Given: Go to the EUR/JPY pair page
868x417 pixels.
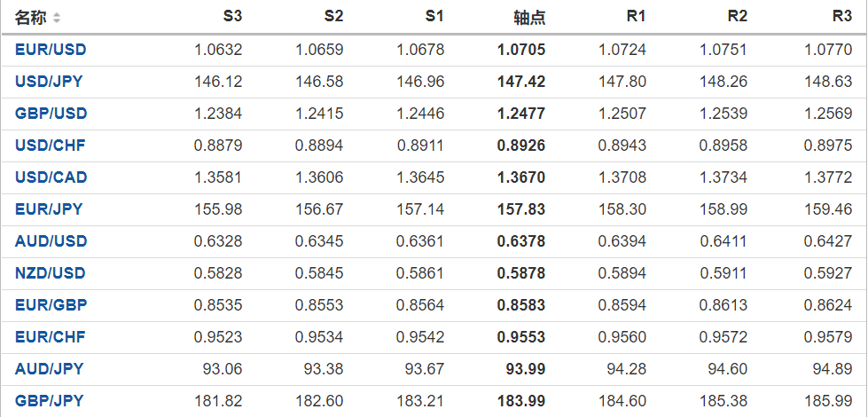Looking at the screenshot, I should [49, 209].
